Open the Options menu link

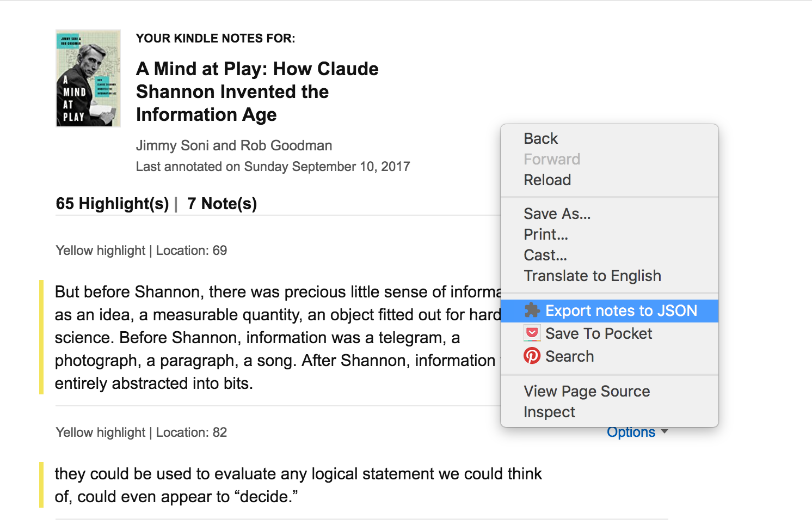click(x=631, y=432)
